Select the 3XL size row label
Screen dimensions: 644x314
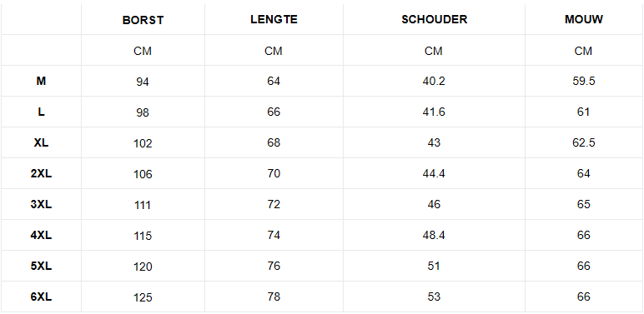tap(41, 204)
